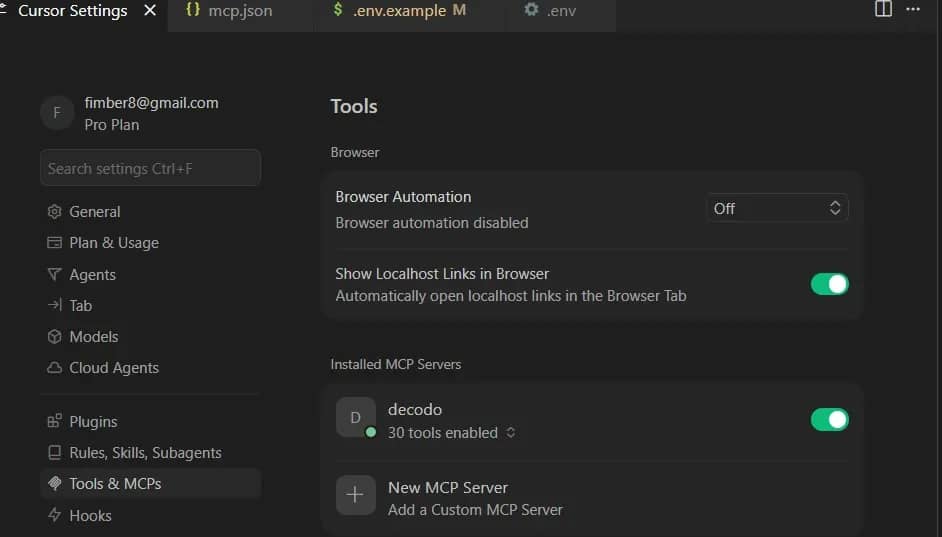Click the decodo server D avatar
This screenshot has height=537, width=942.
coord(356,417)
